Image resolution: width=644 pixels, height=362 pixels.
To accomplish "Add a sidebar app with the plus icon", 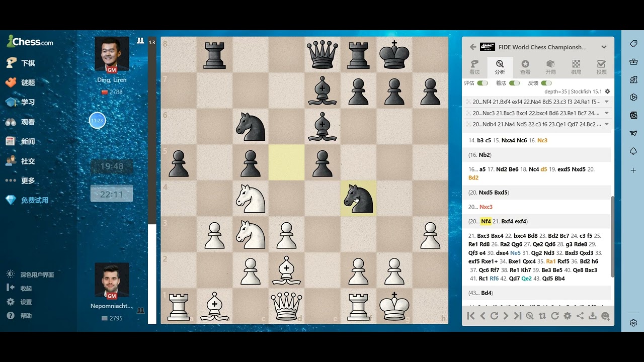I will click(633, 170).
